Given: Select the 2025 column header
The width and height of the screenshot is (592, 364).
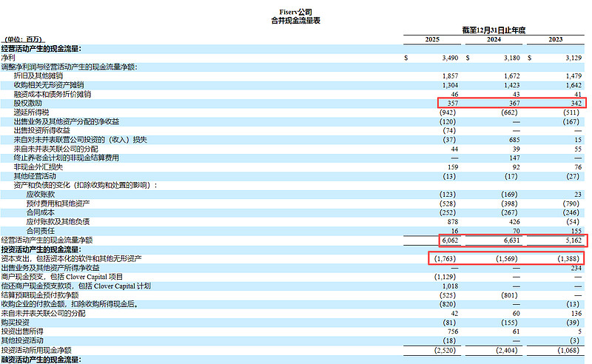Looking at the screenshot, I should point(432,39).
